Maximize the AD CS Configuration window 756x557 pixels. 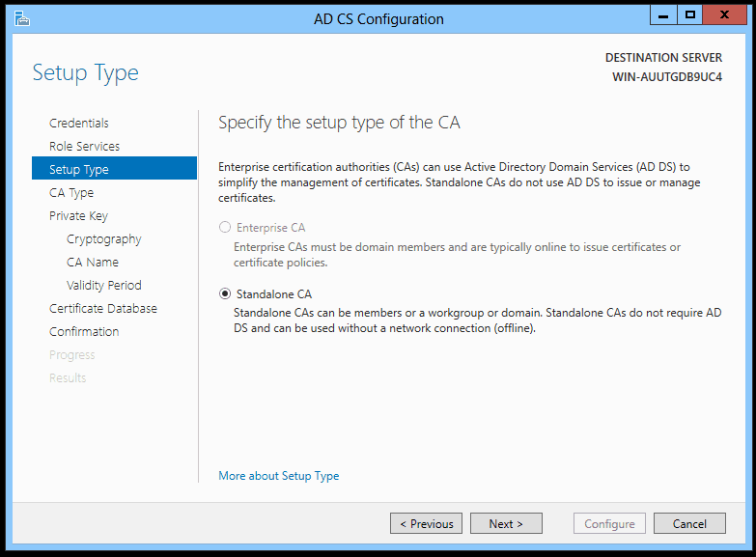coord(689,15)
